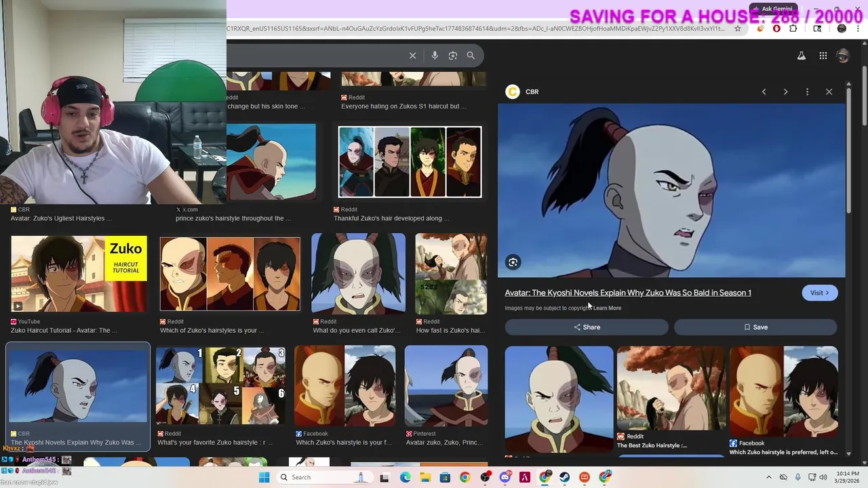Open the orange extension in Chrome toolbar

click(759, 28)
